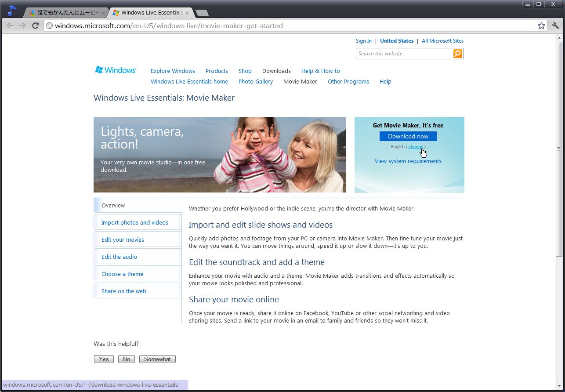The height and width of the screenshot is (392, 565).
Task: Click the Windows logo on the page
Action: (116, 70)
